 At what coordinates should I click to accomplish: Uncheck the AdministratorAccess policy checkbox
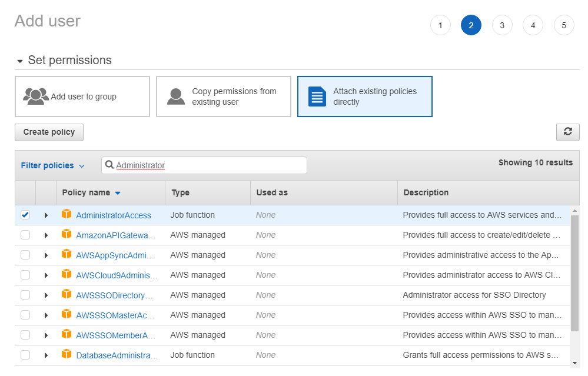click(x=25, y=215)
